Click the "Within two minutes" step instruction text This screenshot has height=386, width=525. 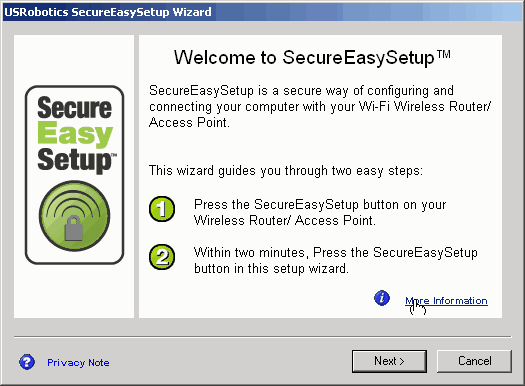(x=335, y=260)
